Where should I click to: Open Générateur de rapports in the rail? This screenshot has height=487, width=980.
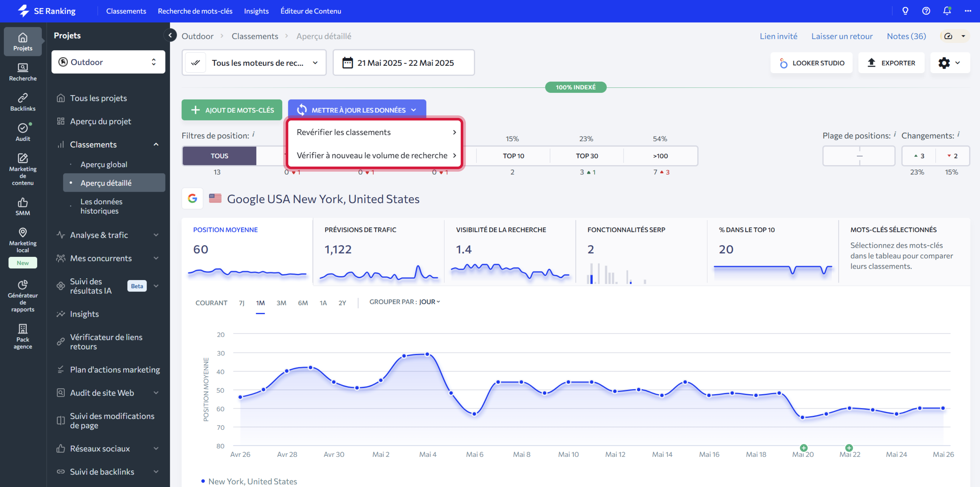[x=23, y=296]
